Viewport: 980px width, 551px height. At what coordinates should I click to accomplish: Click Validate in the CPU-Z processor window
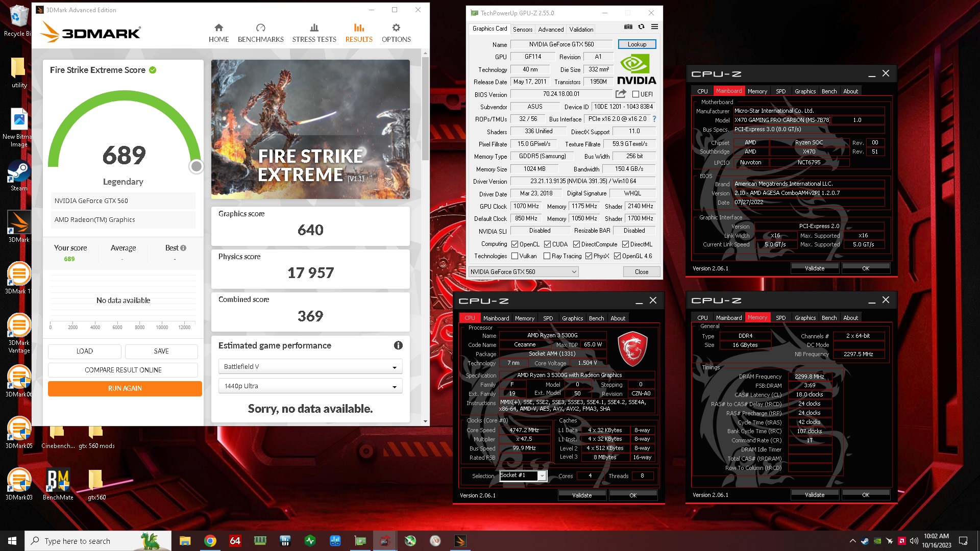click(581, 495)
